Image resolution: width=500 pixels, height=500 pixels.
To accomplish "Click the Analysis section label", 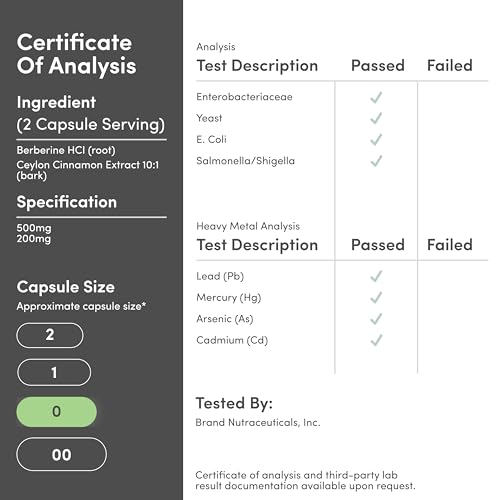I will pos(216,47).
